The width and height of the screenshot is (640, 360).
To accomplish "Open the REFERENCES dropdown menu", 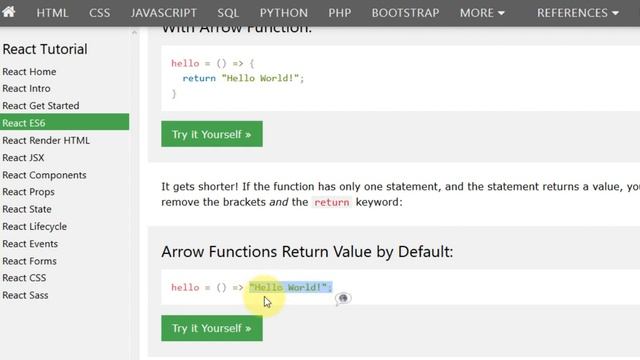I will click(577, 13).
